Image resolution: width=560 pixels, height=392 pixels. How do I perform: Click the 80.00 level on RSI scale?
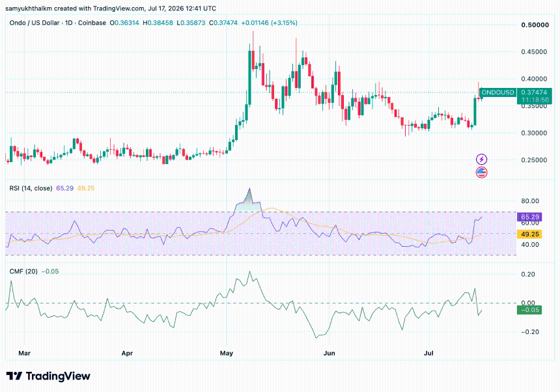pos(529,201)
